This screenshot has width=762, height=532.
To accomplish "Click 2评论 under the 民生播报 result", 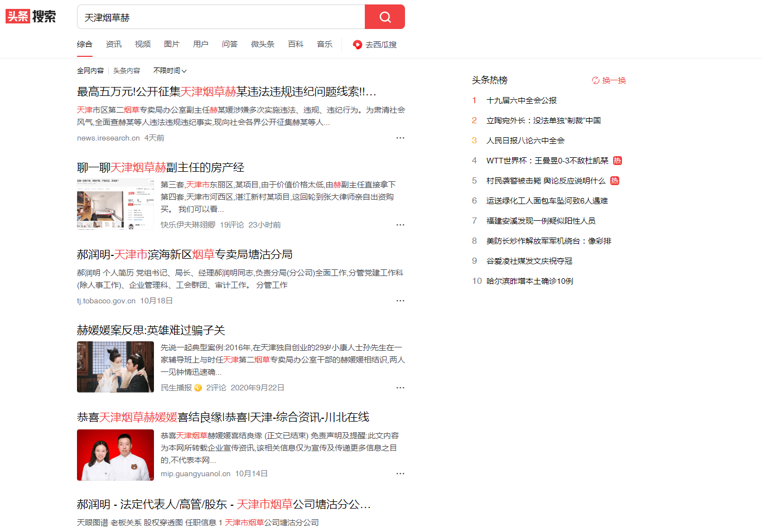I will tap(216, 388).
